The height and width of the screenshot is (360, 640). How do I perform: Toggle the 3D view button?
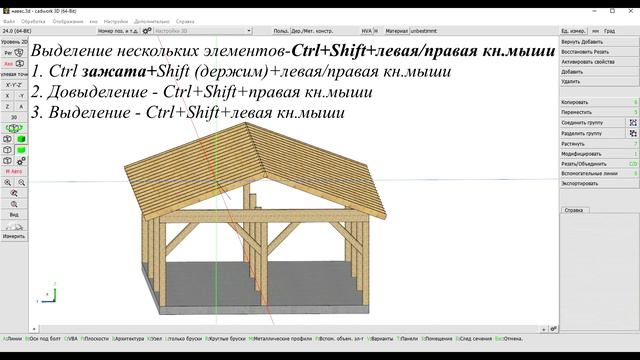14,118
